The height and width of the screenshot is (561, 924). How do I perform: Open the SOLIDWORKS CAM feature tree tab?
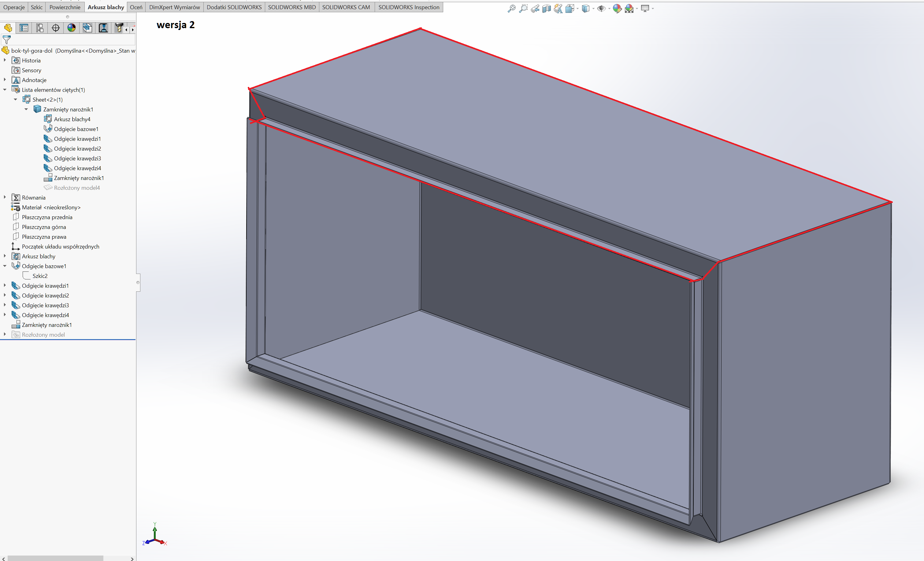coord(87,28)
